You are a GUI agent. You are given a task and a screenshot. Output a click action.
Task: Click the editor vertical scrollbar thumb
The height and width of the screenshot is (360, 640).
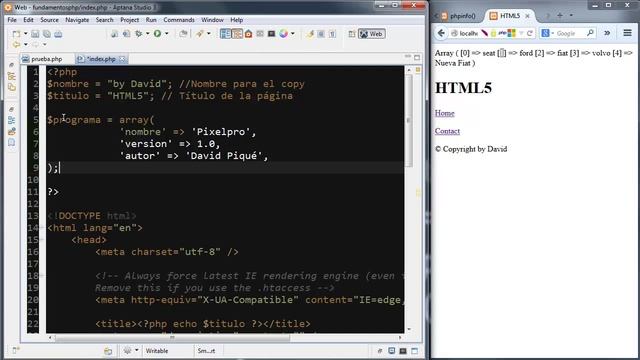coord(409,121)
